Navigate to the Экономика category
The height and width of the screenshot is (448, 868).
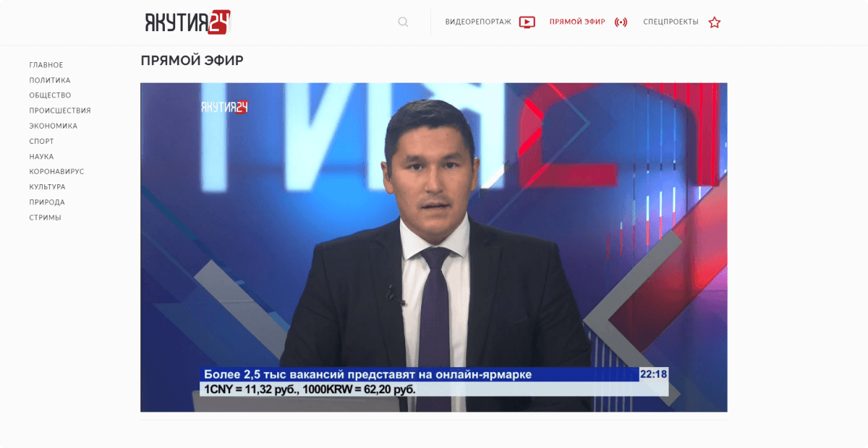point(53,126)
